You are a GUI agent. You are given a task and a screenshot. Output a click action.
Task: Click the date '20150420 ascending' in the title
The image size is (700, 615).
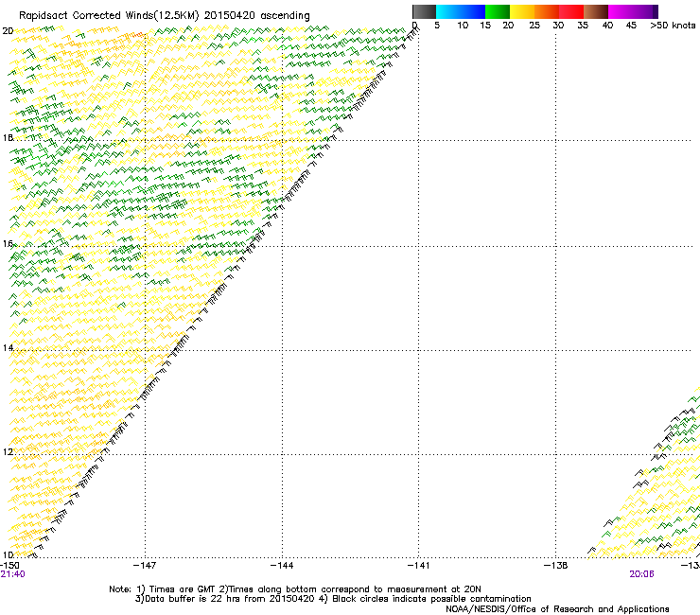257,15
